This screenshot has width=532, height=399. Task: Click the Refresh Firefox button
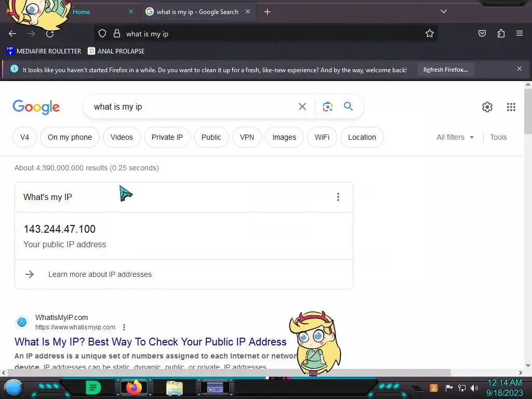(445, 70)
